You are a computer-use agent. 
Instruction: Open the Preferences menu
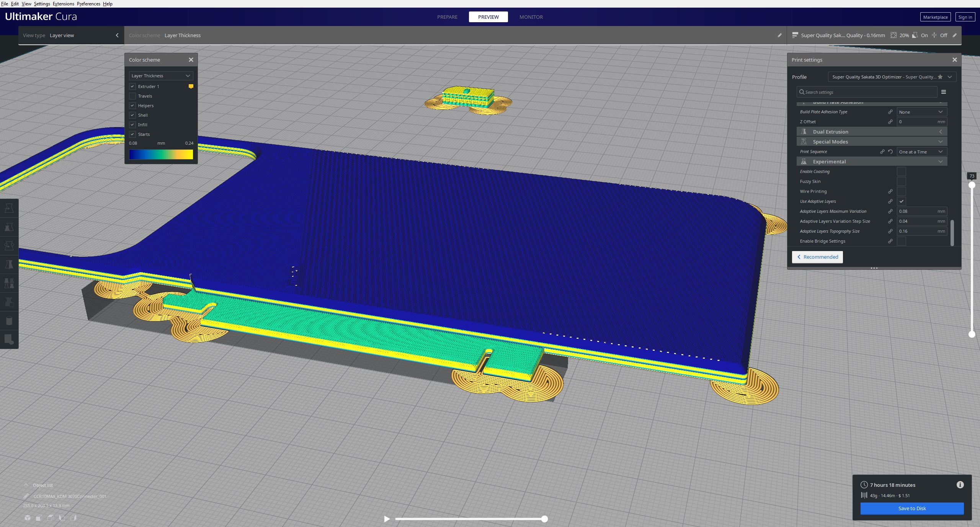click(88, 3)
